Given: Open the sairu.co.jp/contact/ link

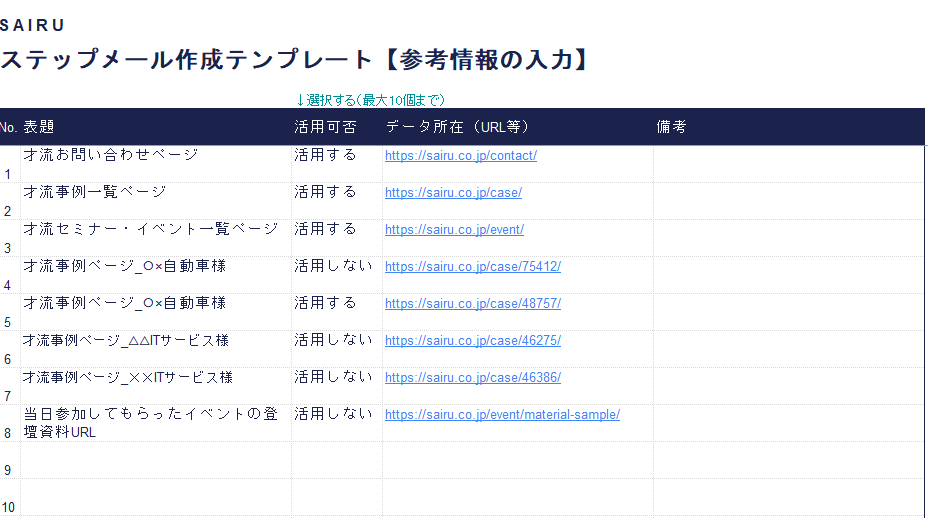Looking at the screenshot, I should tap(461, 156).
